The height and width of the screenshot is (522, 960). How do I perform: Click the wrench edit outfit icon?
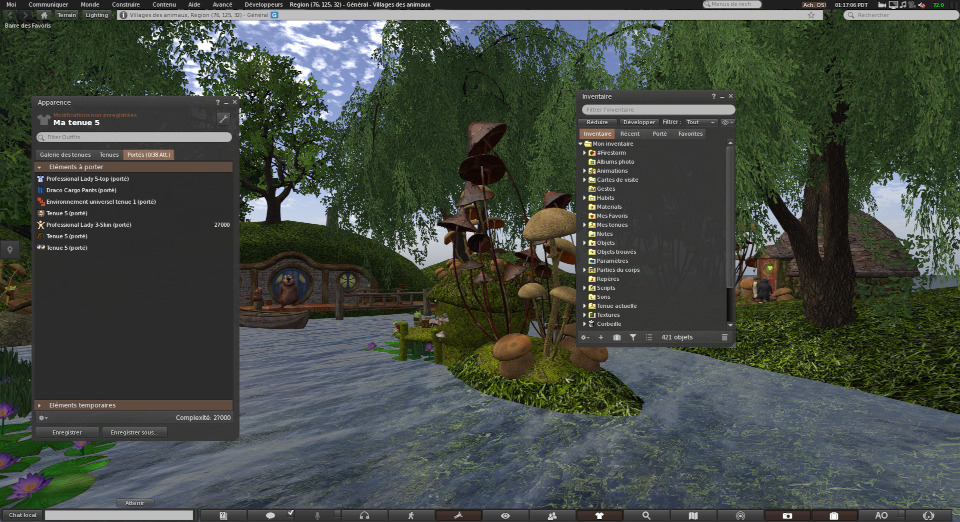[x=223, y=119]
